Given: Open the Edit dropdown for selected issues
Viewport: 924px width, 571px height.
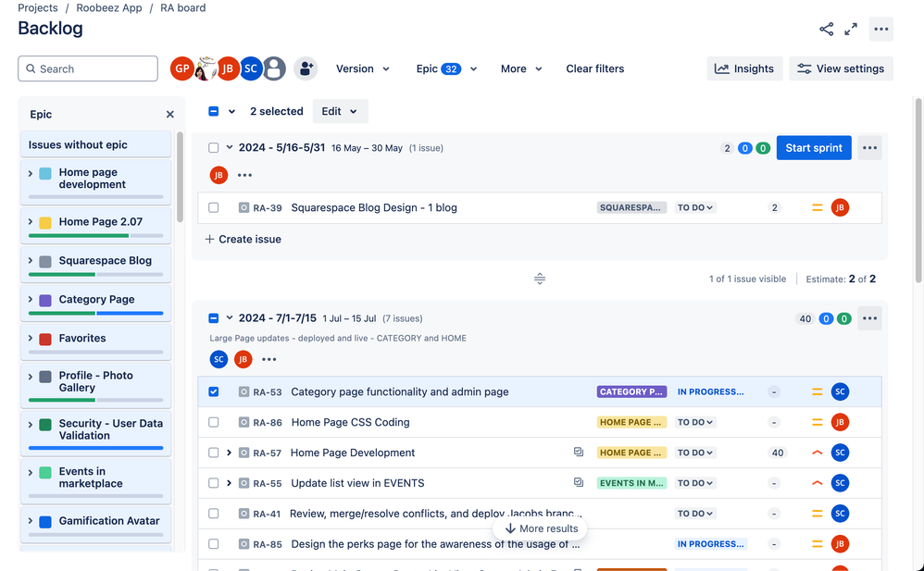Looking at the screenshot, I should pos(340,111).
